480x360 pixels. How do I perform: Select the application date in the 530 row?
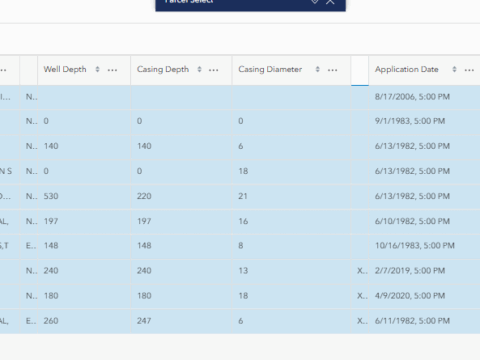[x=412, y=196]
